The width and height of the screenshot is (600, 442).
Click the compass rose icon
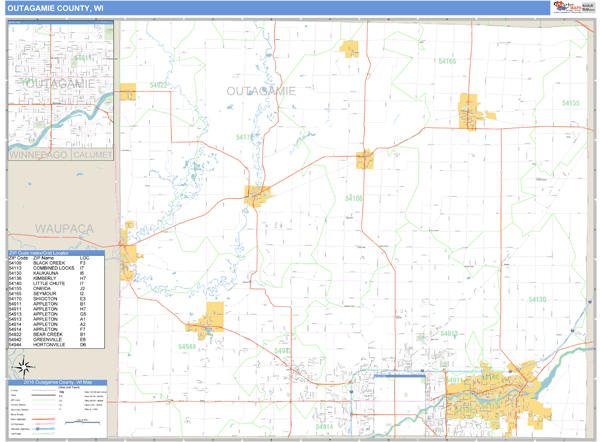pos(24,367)
